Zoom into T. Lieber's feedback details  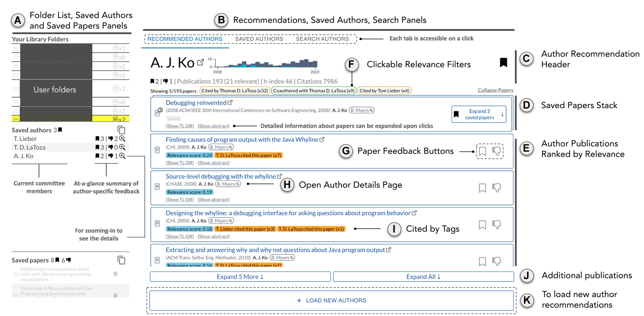123,138
